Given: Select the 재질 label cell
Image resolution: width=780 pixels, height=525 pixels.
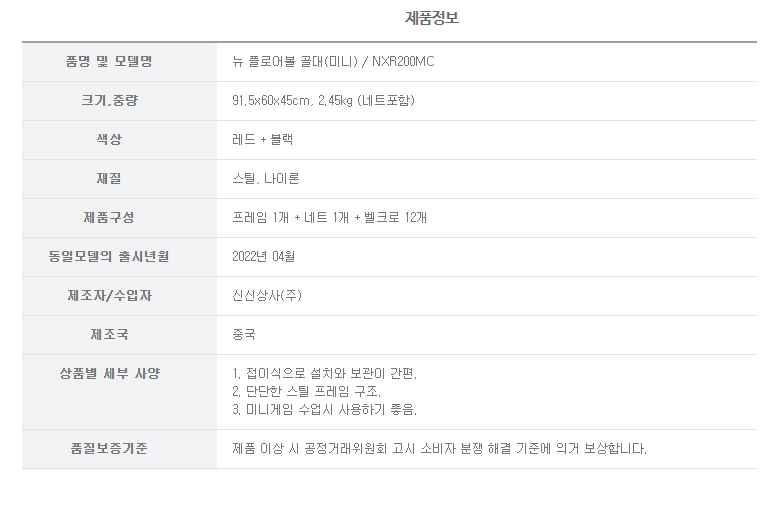Looking at the screenshot, I should click(x=119, y=179).
